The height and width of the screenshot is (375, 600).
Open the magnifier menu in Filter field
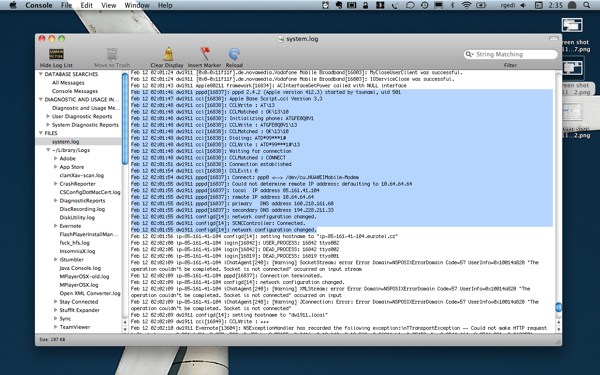click(469, 54)
